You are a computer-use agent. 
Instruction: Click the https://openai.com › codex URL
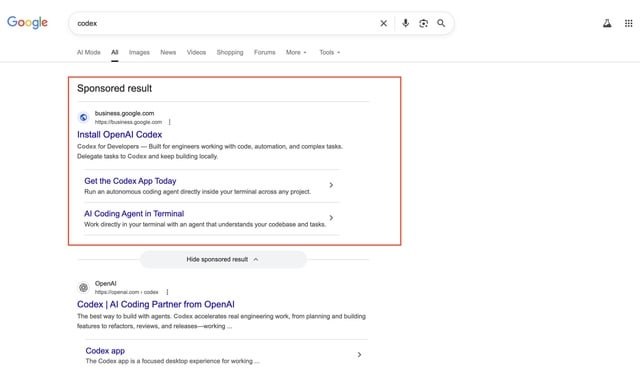[x=127, y=292]
